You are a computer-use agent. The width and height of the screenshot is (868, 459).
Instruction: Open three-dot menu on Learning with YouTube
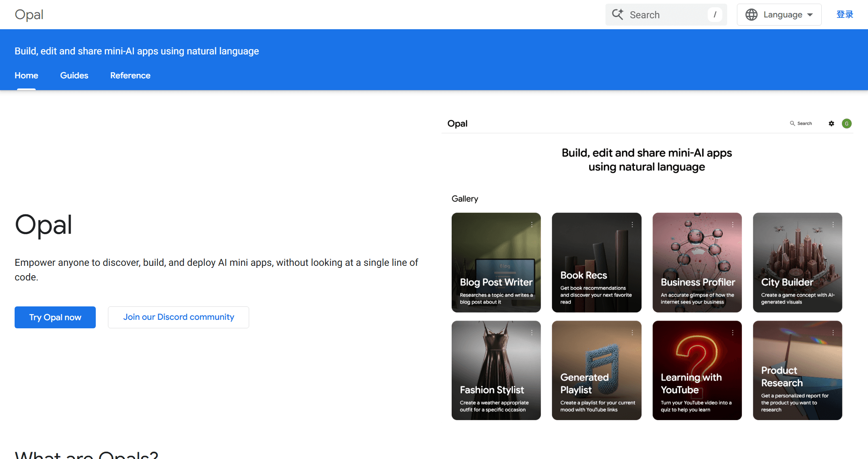click(732, 332)
